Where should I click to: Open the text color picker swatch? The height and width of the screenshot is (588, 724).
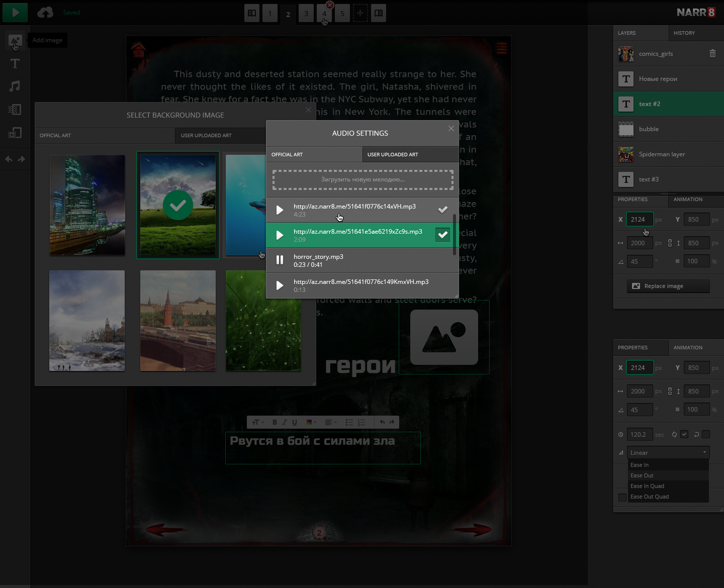(x=311, y=422)
